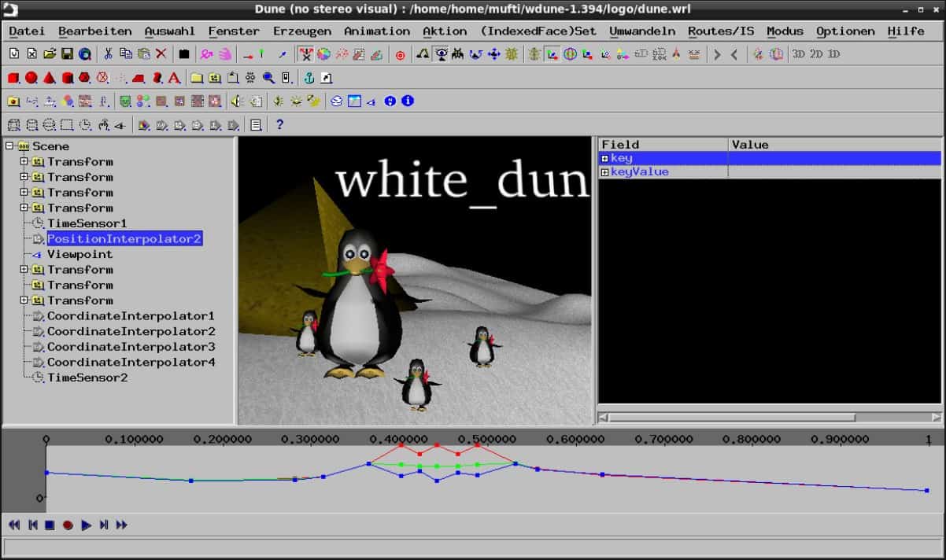Collapse the Scene root node
The image size is (946, 560).
(x=9, y=146)
